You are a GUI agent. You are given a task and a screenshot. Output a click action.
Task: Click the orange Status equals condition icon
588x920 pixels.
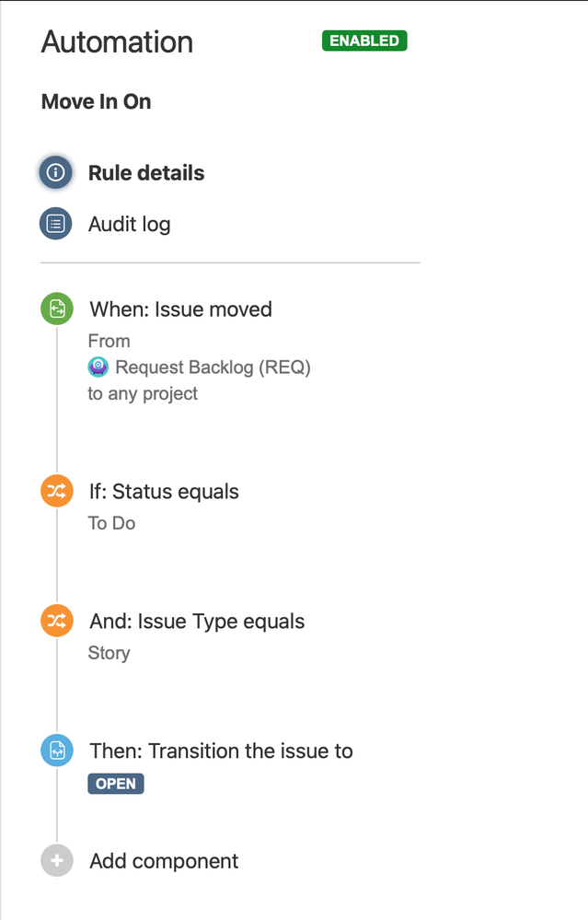[x=57, y=491]
